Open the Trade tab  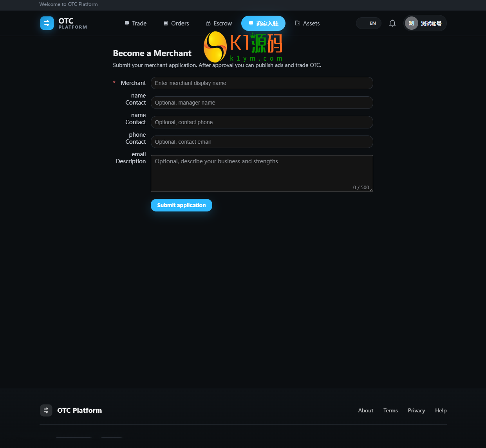click(136, 23)
